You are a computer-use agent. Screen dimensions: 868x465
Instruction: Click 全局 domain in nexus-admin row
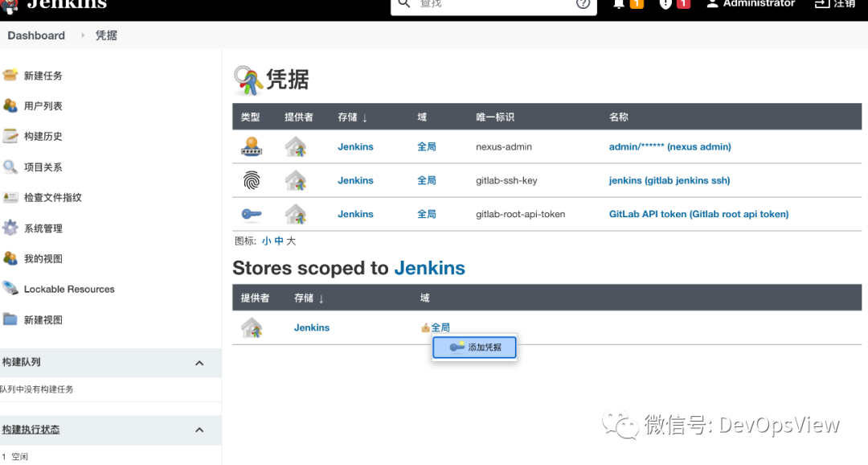[426, 147]
